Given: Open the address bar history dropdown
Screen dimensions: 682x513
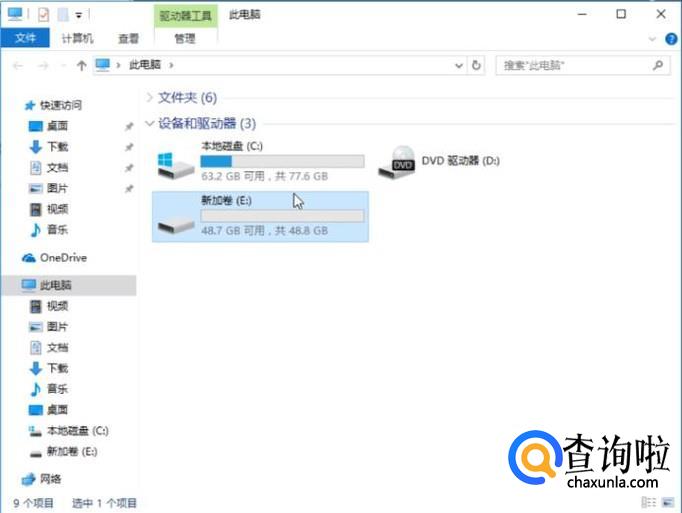Looking at the screenshot, I should 458,66.
